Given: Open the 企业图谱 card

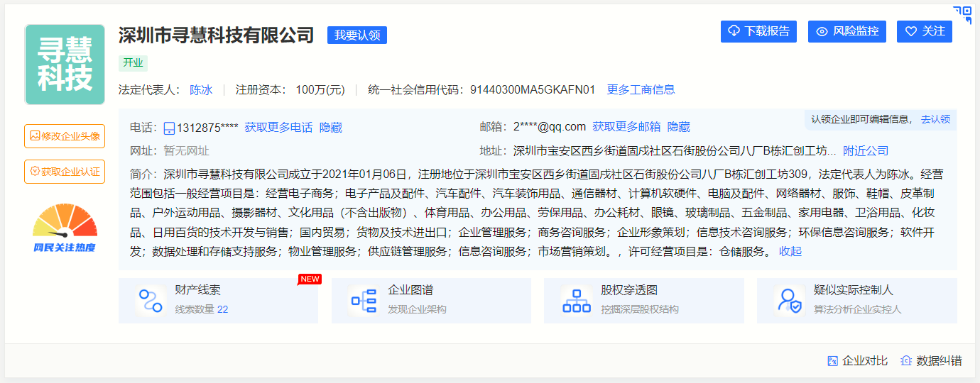Looking at the screenshot, I should click(x=431, y=301).
